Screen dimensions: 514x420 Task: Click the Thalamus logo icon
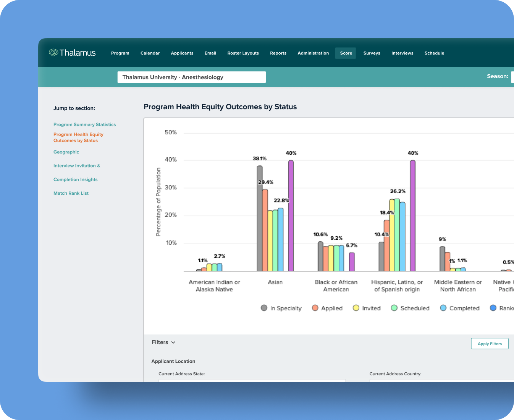53,53
